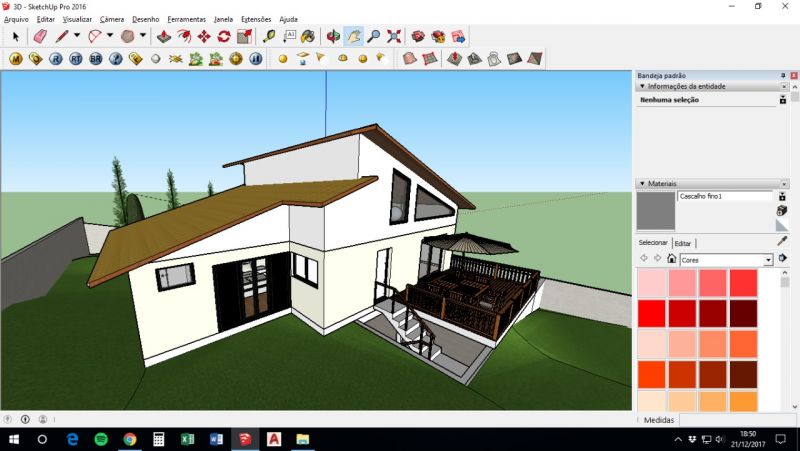Viewport: 800px width, 451px height.
Task: Collapse the Informações da entidade panel
Action: pyautogui.click(x=641, y=86)
